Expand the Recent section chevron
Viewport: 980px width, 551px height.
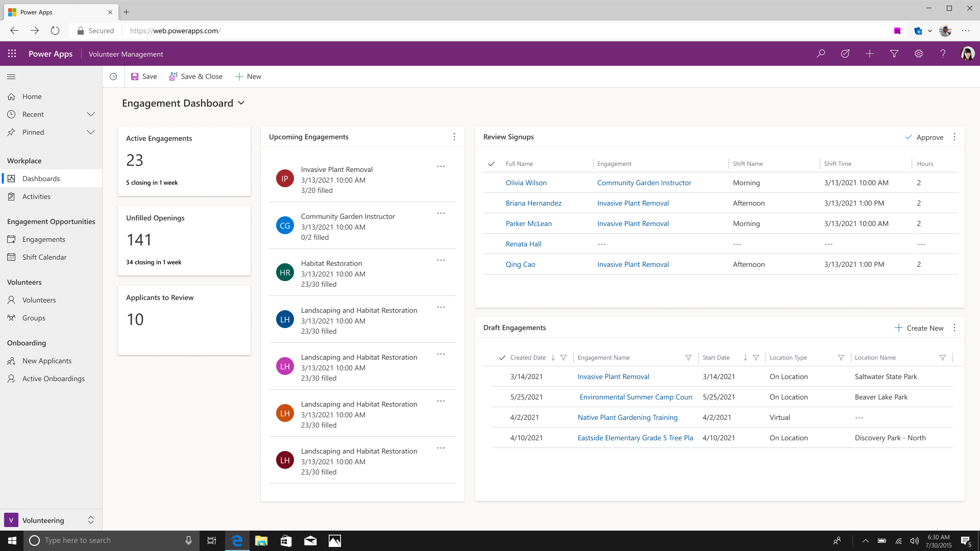pyautogui.click(x=91, y=114)
